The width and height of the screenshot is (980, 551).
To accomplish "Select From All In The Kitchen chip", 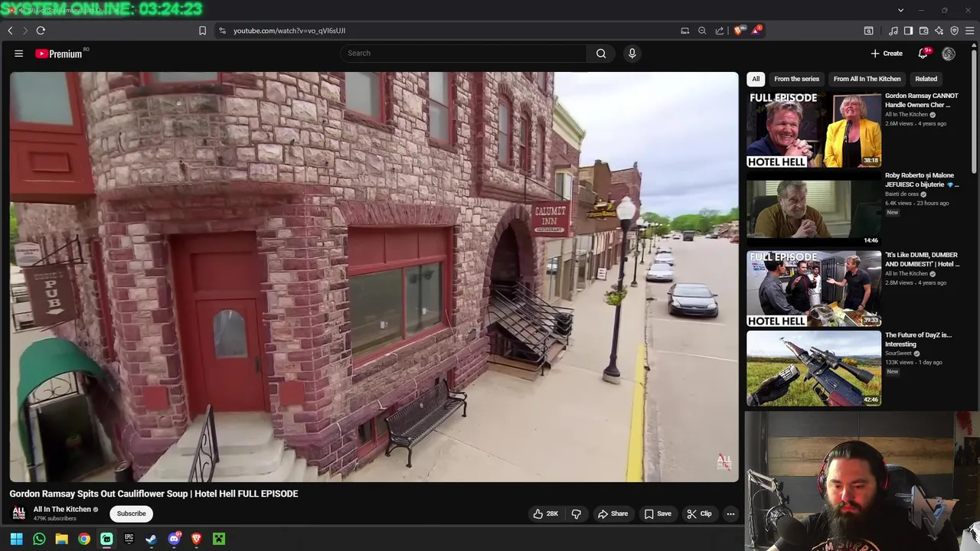I will (867, 79).
